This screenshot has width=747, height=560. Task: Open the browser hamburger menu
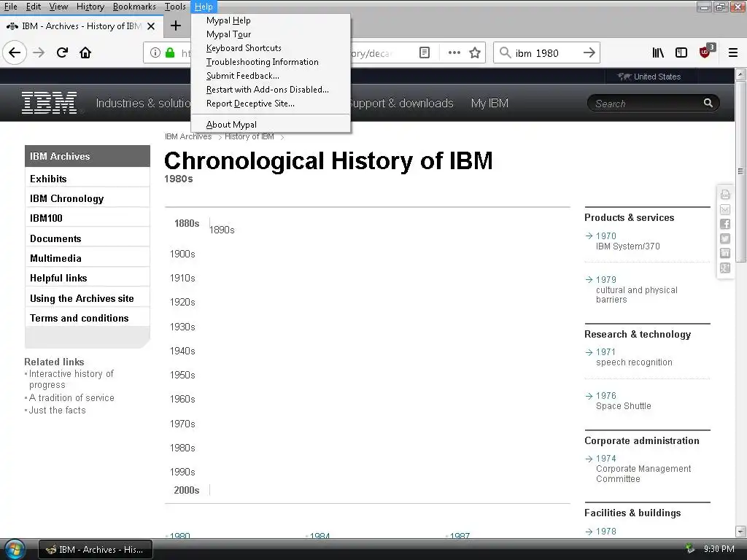(733, 52)
